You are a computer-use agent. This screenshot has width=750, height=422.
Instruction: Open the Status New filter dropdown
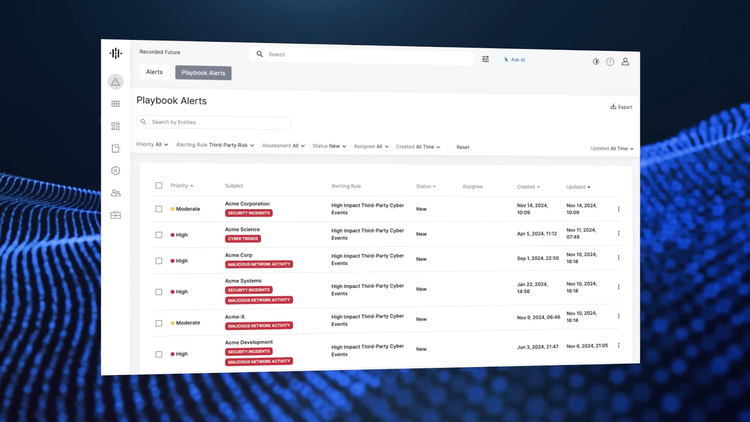click(329, 146)
